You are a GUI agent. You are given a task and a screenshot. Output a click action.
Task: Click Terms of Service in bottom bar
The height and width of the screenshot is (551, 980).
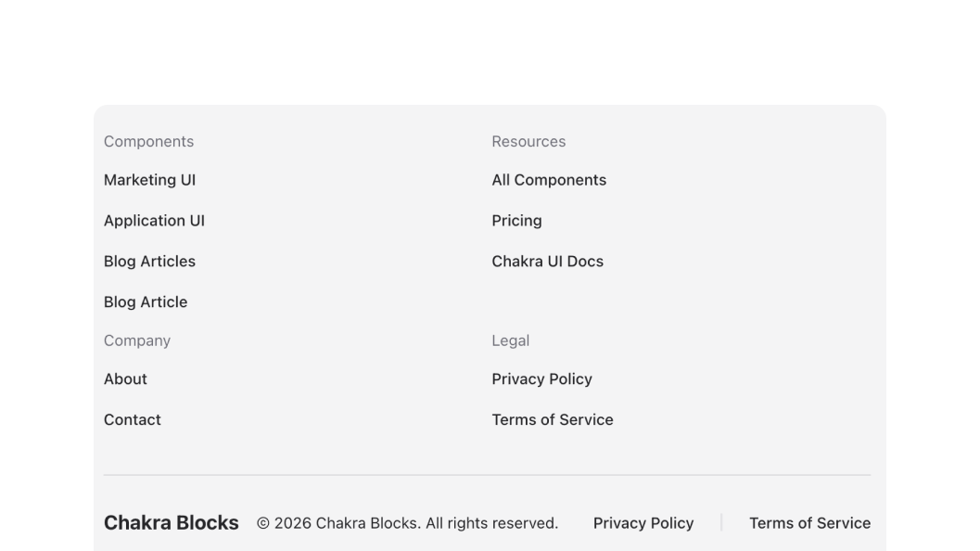coord(809,523)
